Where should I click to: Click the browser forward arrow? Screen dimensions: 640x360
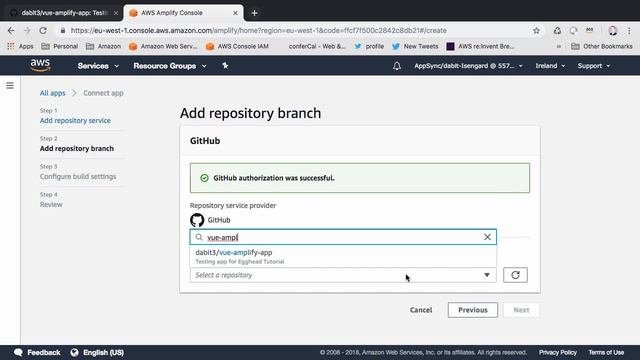pos(27,31)
